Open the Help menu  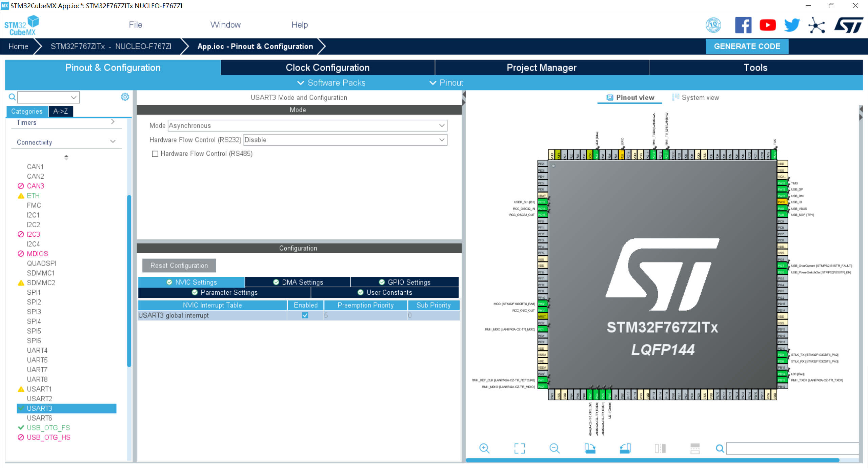[300, 25]
